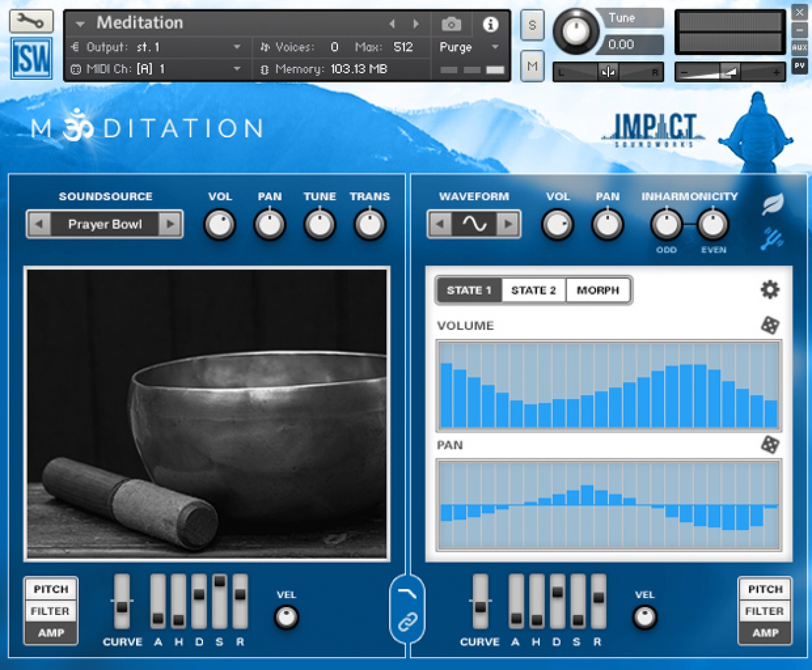Toggle the Solo (S) button
Image resolution: width=812 pixels, height=670 pixels.
pos(532,26)
